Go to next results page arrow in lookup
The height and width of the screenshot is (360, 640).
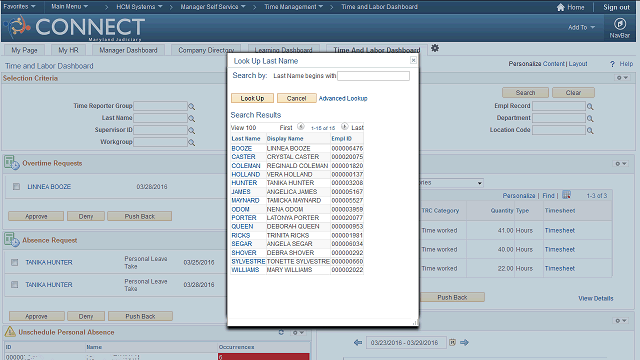(x=344, y=127)
